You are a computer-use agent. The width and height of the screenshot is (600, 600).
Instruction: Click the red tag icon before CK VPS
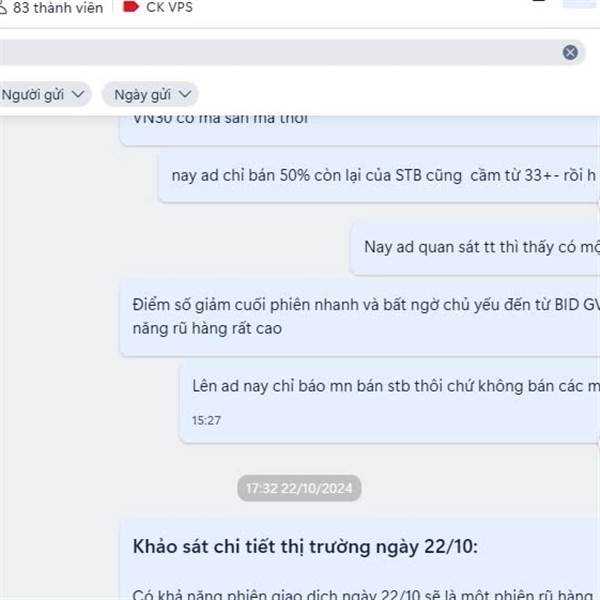point(130,7)
